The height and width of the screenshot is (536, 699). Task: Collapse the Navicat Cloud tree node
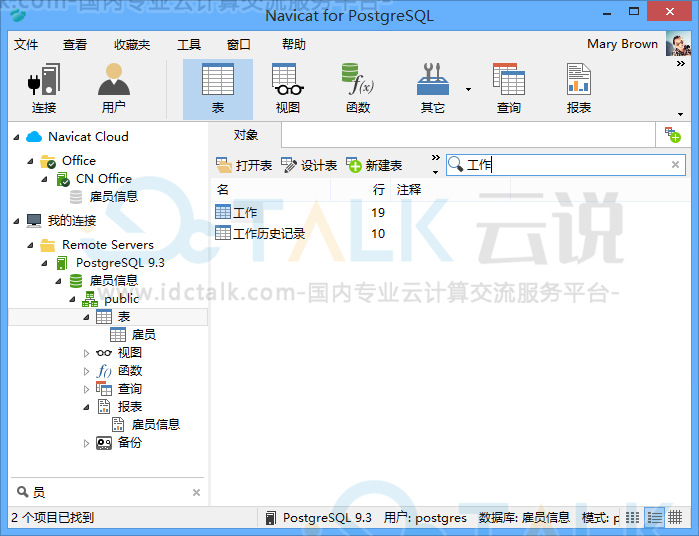(x=16, y=137)
